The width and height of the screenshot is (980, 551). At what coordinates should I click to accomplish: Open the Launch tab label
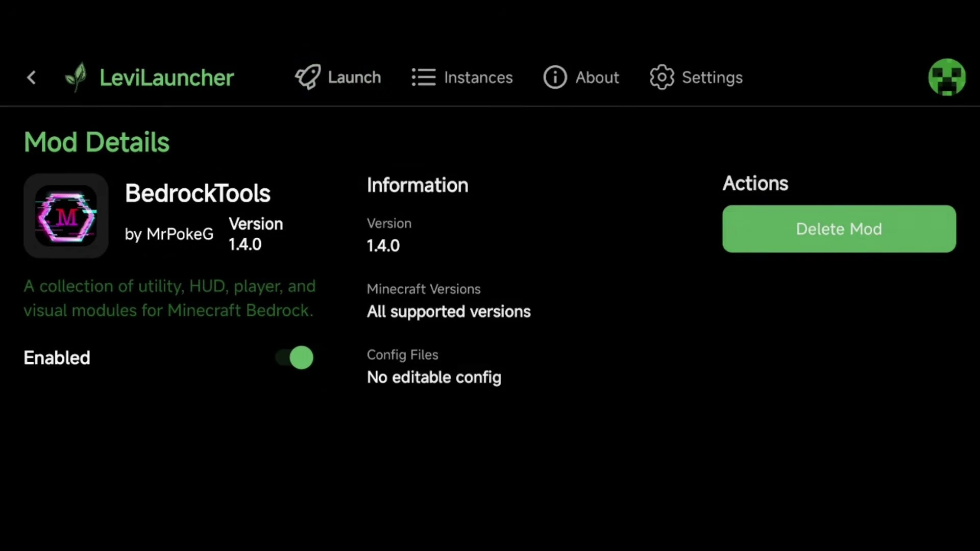tap(354, 78)
